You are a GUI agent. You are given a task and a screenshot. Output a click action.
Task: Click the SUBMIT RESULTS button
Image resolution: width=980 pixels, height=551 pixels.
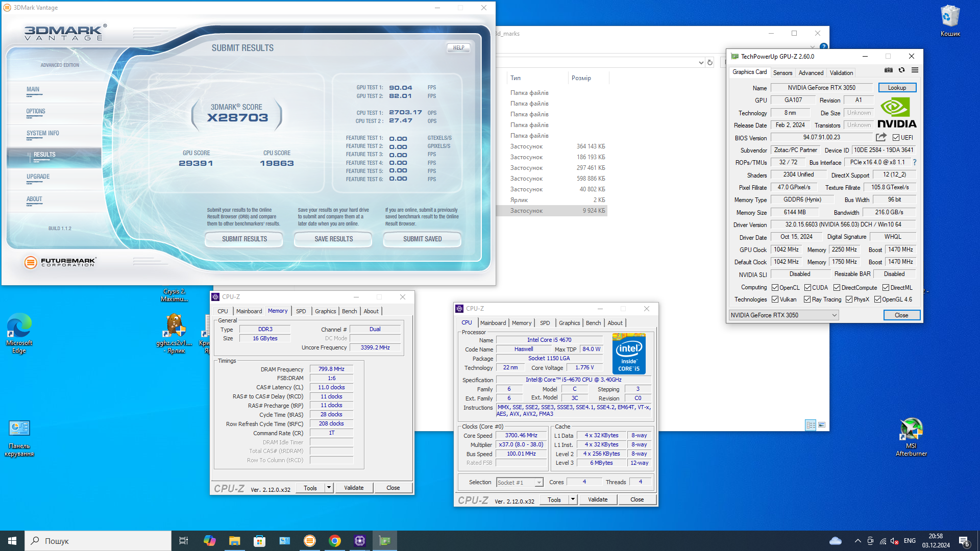[244, 239]
